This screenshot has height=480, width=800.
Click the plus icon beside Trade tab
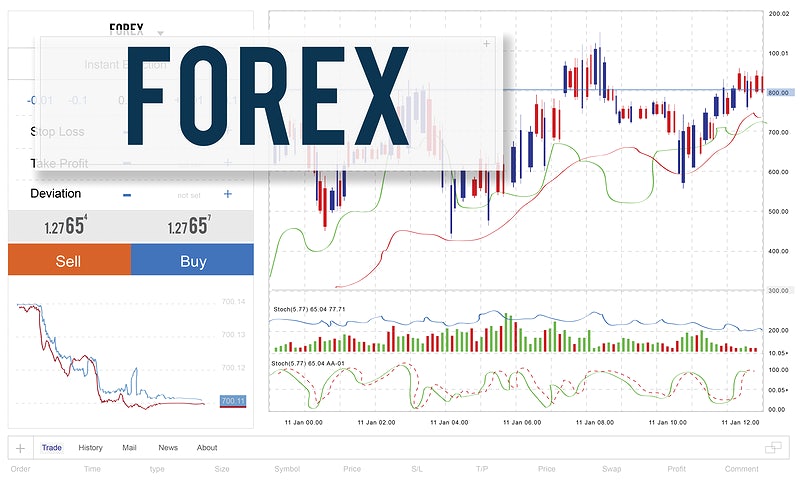pyautogui.click(x=20, y=448)
